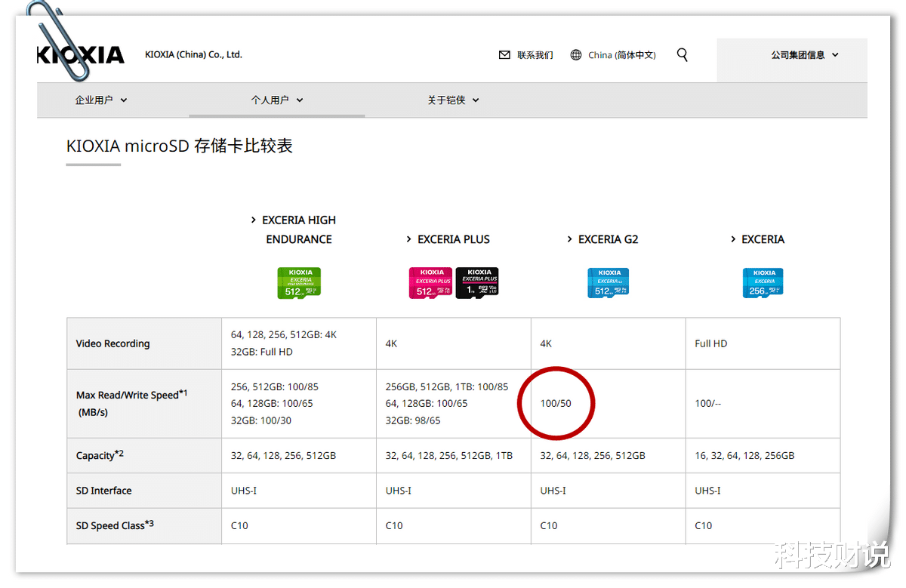Click the 256, 512GB: 100/85 speed text
Screen dimensions: 906x588
click(275, 386)
